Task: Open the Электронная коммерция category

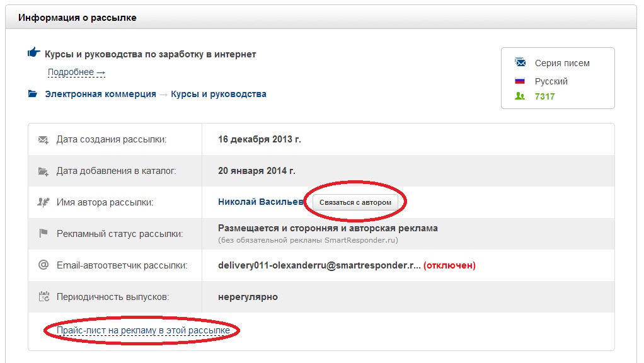Action: pyautogui.click(x=101, y=94)
